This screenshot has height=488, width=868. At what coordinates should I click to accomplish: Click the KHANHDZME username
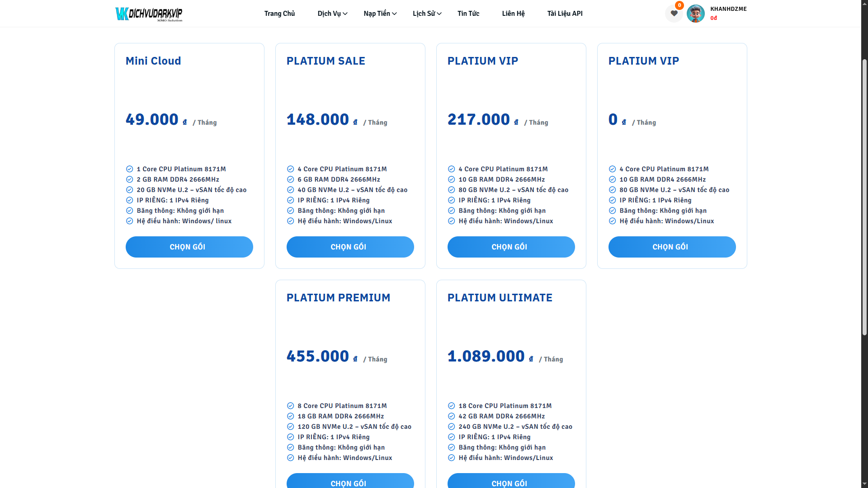[728, 9]
